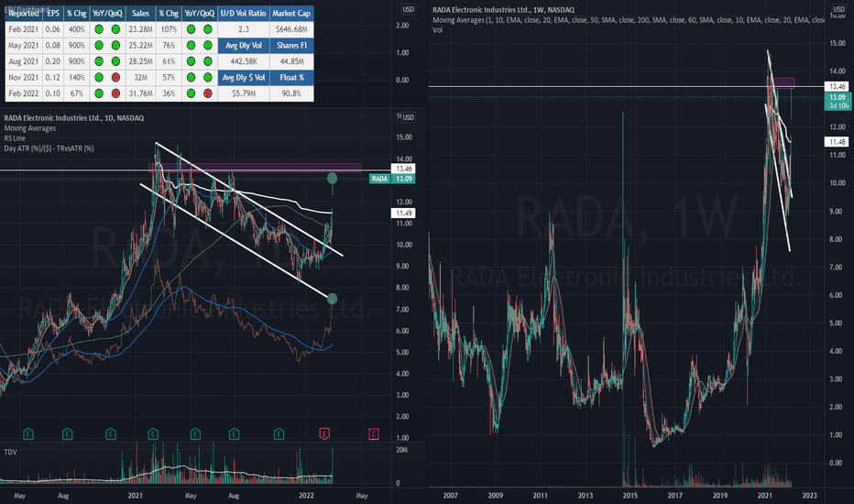This screenshot has width=854, height=504.
Task: Click the 32M sales value
Action: [x=140, y=77]
